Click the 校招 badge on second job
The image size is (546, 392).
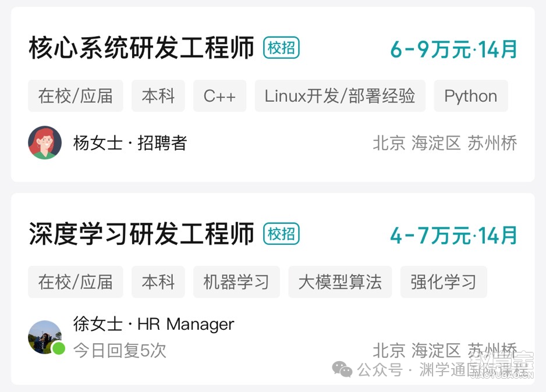click(281, 234)
